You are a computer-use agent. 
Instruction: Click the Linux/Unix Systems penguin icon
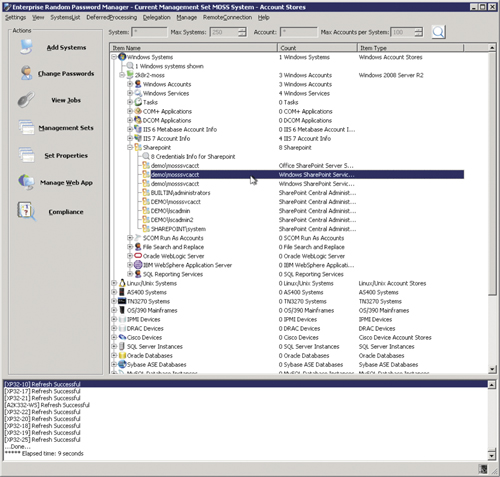122,283
